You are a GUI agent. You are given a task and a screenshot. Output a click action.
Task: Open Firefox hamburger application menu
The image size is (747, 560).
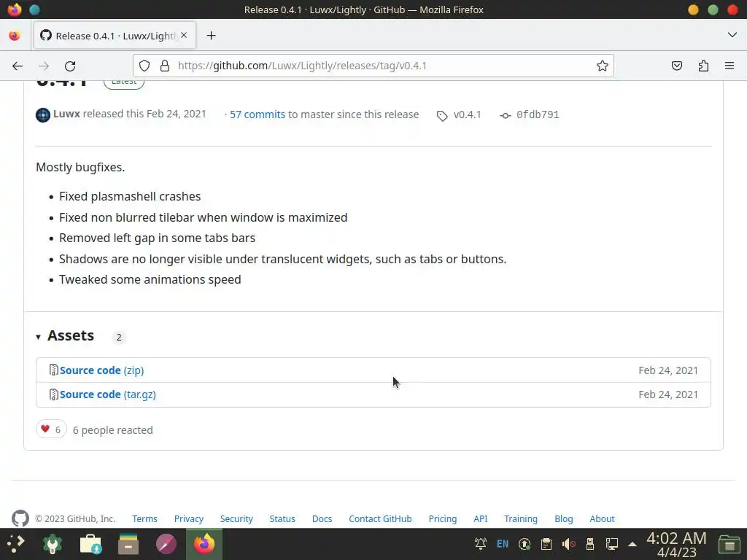point(729,66)
